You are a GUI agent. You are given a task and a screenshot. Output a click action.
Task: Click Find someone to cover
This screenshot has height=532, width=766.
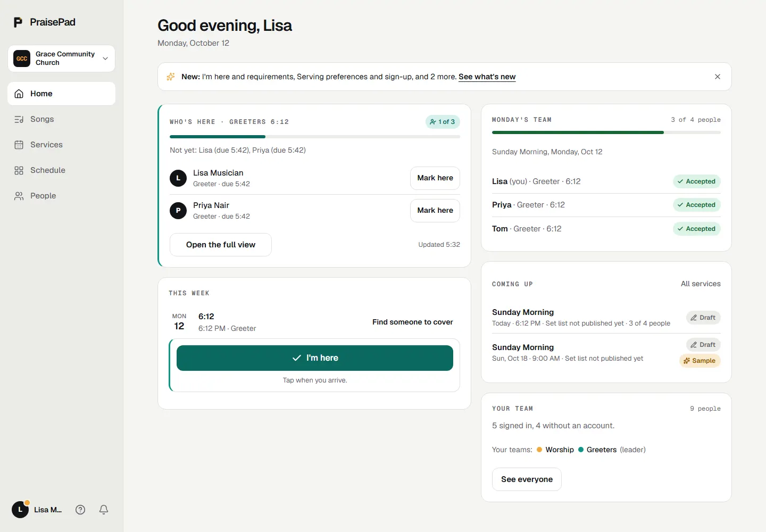(413, 322)
